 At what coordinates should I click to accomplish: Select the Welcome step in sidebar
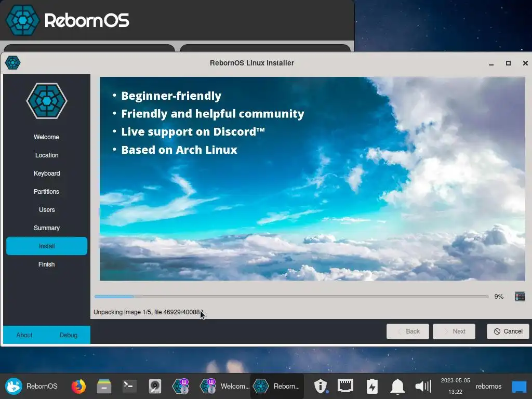46,137
